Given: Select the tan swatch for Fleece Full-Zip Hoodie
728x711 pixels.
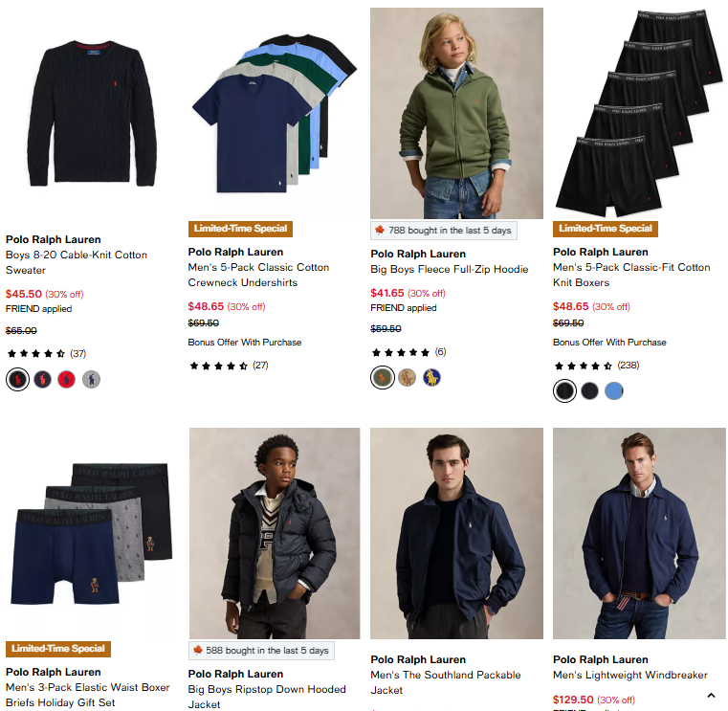Looking at the screenshot, I should pyautogui.click(x=407, y=378).
